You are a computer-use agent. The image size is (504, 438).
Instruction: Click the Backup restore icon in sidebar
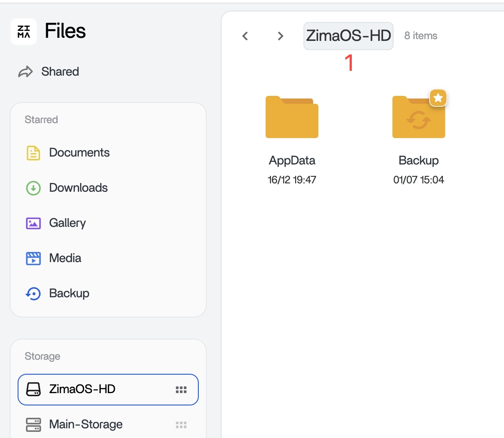pos(33,293)
